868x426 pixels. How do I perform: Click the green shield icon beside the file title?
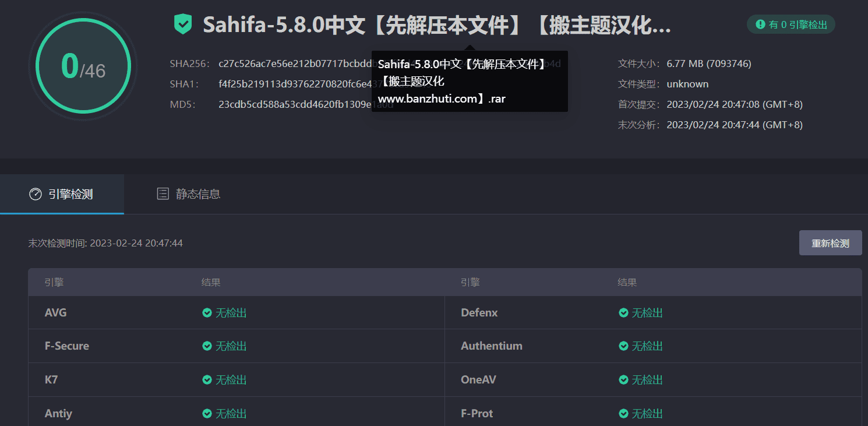(x=183, y=24)
